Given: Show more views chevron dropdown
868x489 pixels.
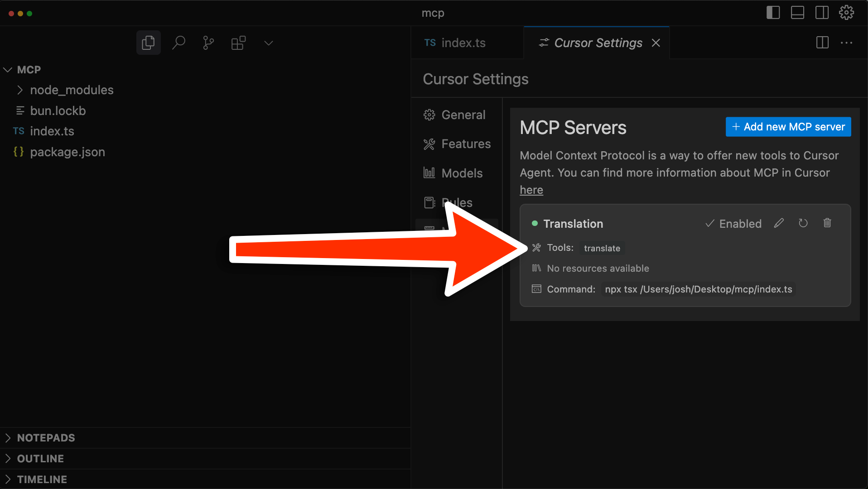Looking at the screenshot, I should tap(269, 43).
